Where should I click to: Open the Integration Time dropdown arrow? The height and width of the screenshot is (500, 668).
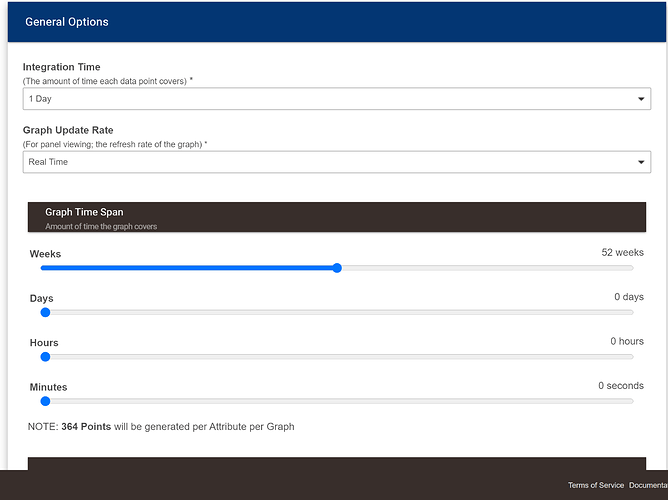pos(641,99)
